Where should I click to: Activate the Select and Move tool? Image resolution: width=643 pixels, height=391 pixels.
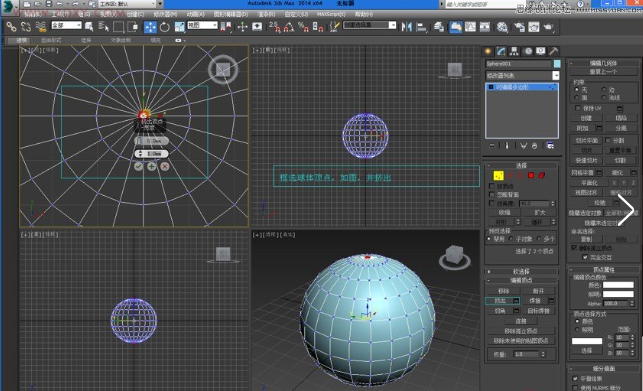pos(150,27)
